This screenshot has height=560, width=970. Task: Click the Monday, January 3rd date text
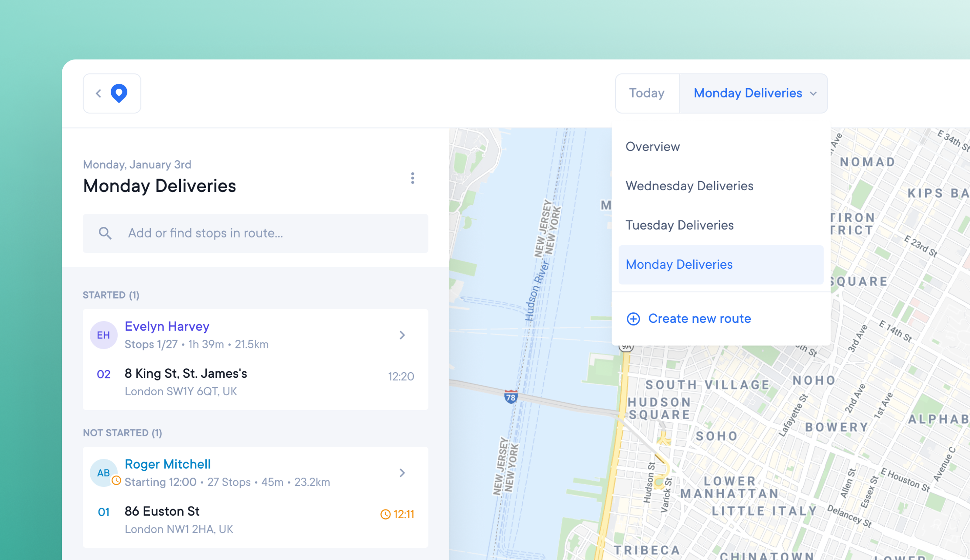click(x=137, y=165)
